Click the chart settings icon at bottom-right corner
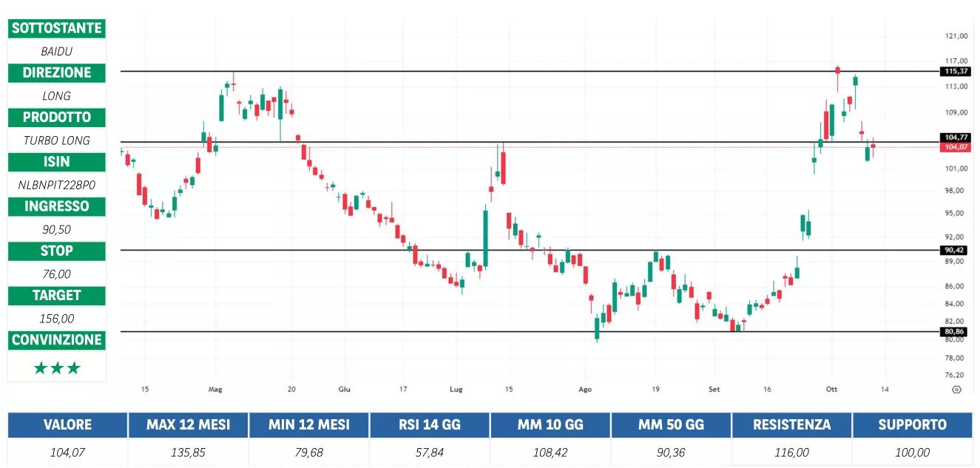980x468 pixels. click(x=956, y=389)
